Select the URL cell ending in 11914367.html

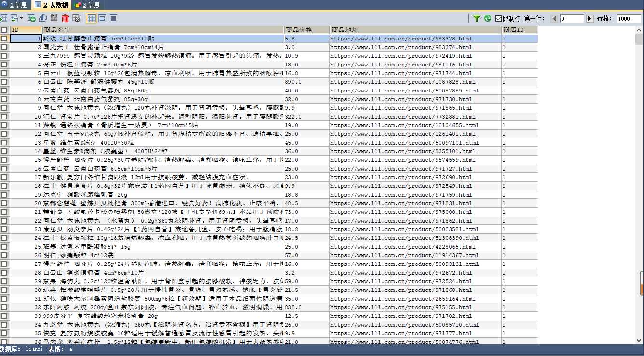tap(416, 255)
